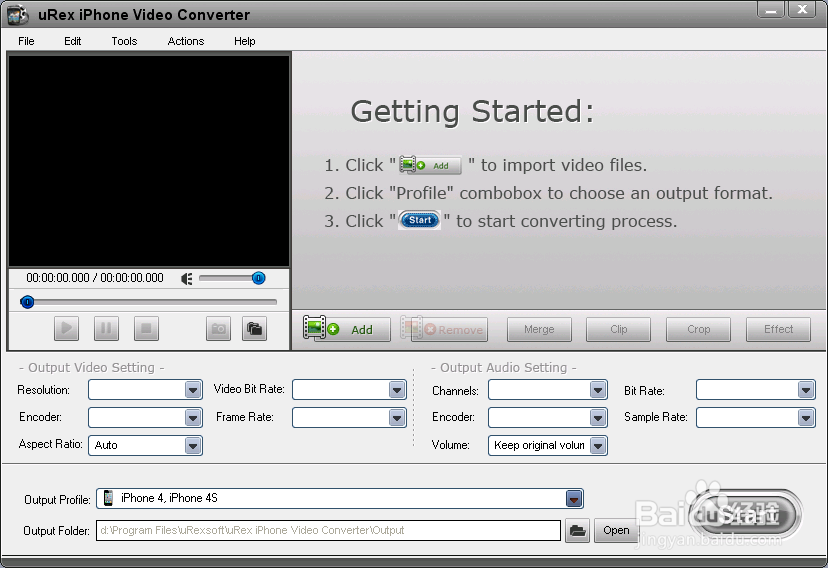Click the Merge button

tap(539, 329)
